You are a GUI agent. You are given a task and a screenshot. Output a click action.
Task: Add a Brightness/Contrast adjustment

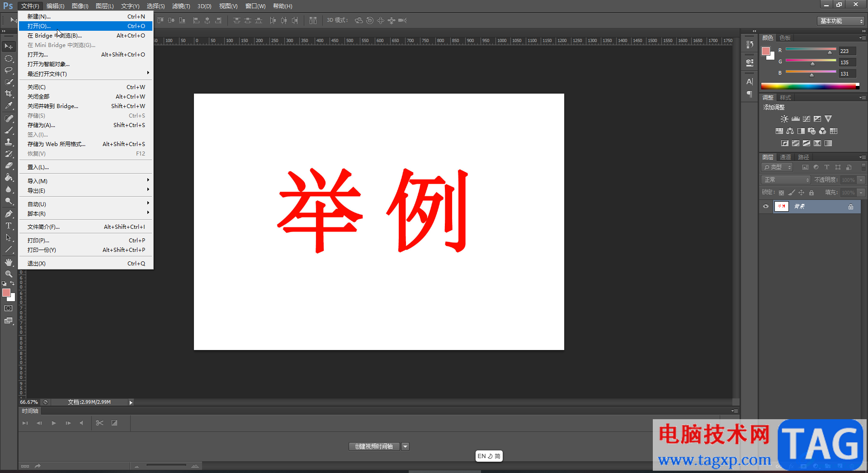point(784,119)
